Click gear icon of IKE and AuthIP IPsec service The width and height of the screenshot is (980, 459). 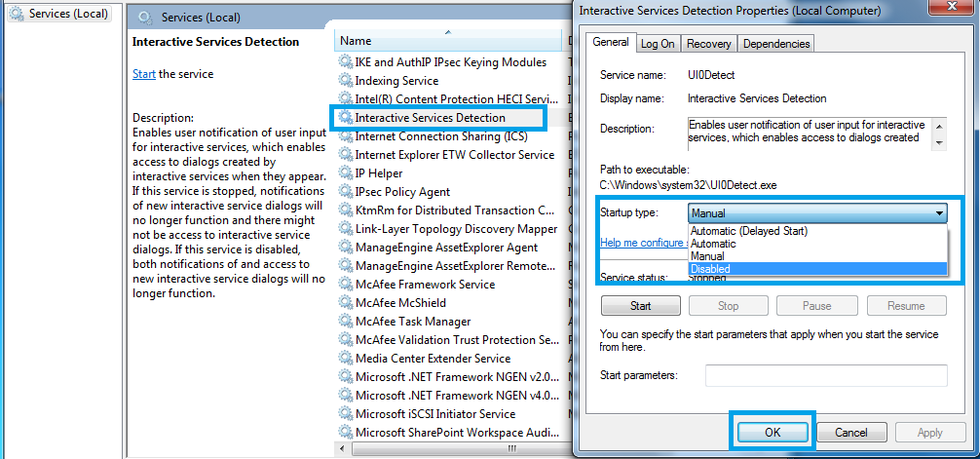(345, 62)
